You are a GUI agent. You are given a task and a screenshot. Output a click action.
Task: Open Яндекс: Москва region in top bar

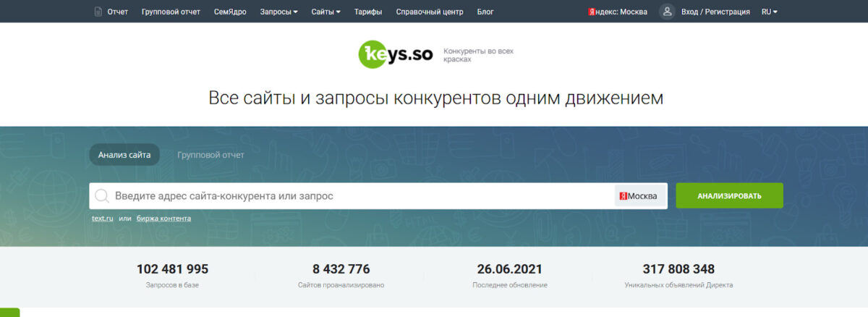pos(618,12)
